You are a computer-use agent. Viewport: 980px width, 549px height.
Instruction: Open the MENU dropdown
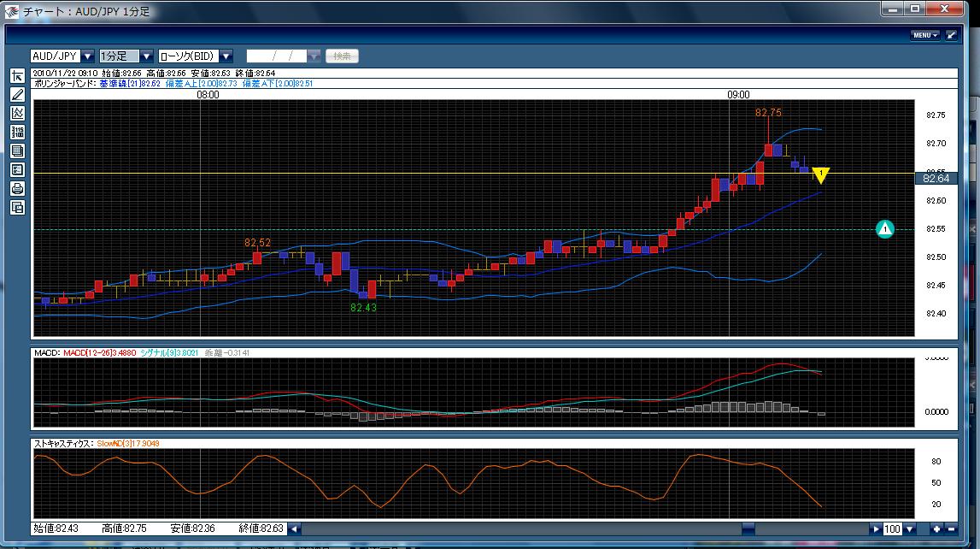pos(925,36)
